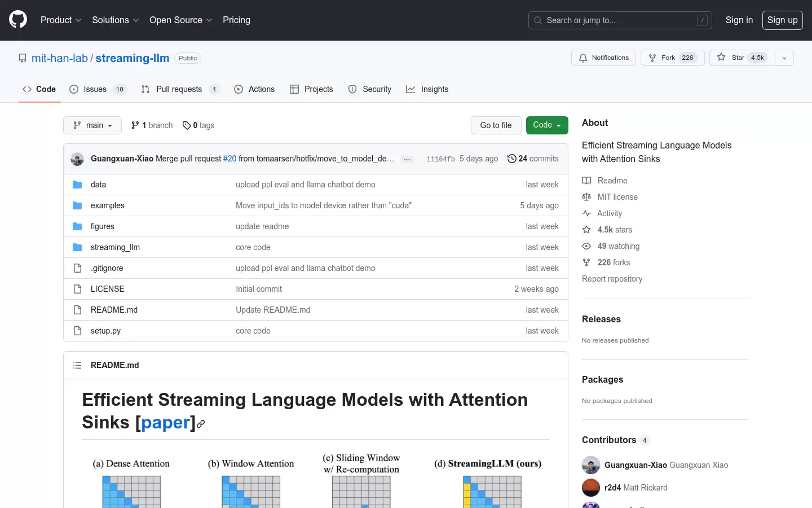Open Guangxuan-Xiao contributor avatar
This screenshot has width=812, height=508.
[591, 465]
